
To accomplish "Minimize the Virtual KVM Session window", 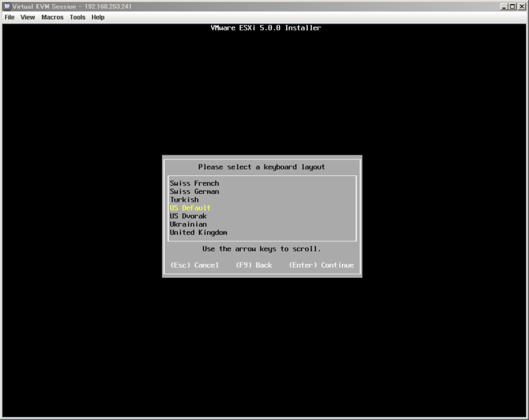I will click(504, 7).
